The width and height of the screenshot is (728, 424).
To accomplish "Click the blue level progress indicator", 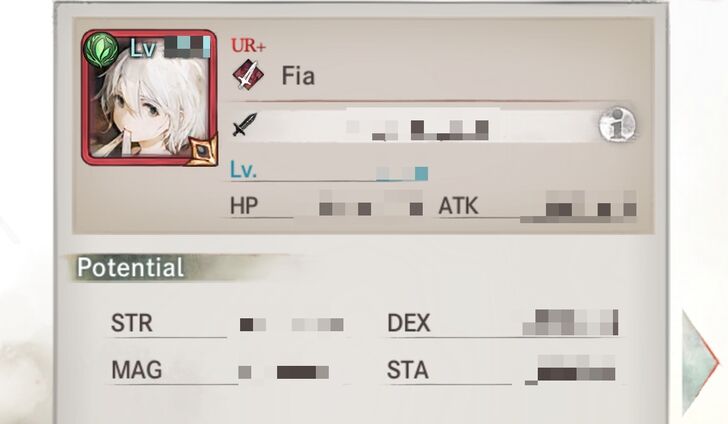I will click(421, 173).
